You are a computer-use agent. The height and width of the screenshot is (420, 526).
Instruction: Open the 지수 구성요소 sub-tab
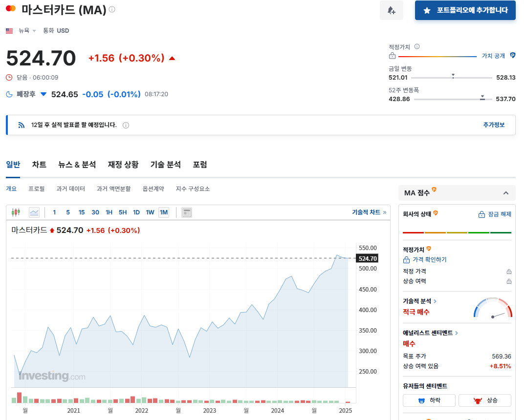coord(193,189)
